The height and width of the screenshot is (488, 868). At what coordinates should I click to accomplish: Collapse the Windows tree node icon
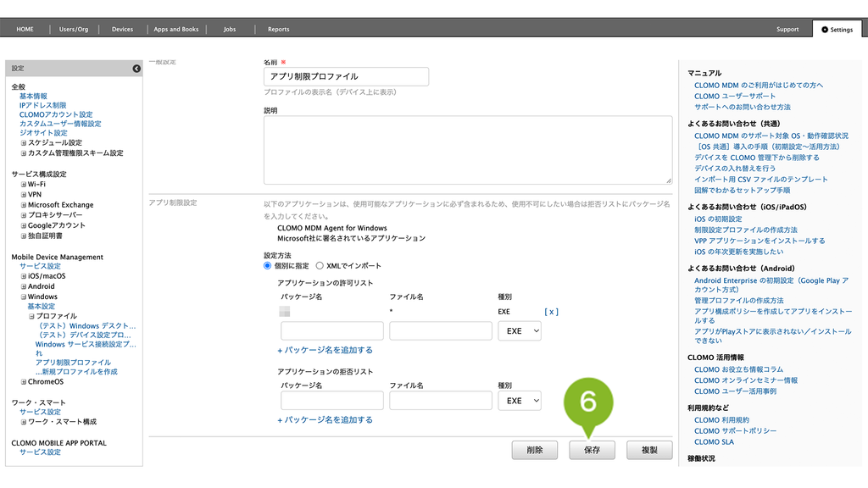point(24,297)
